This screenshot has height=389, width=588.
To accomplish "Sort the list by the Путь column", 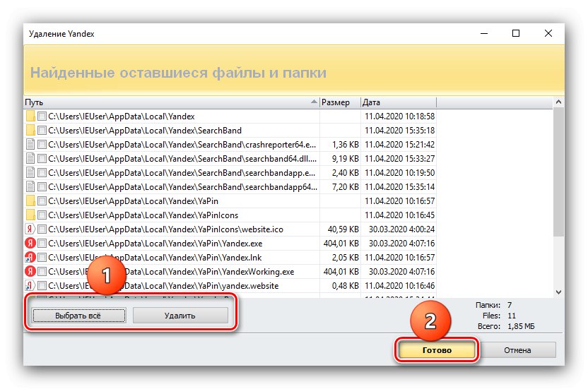I will (171, 102).
